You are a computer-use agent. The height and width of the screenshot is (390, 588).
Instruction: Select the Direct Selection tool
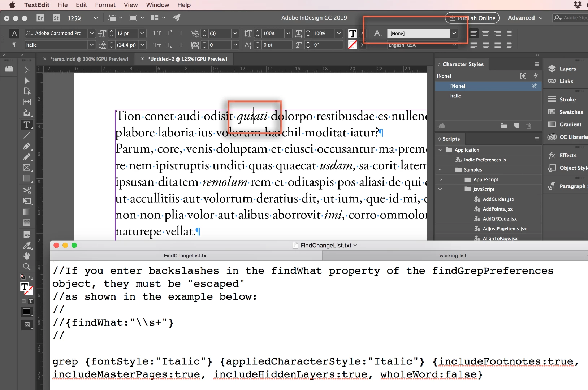point(27,81)
